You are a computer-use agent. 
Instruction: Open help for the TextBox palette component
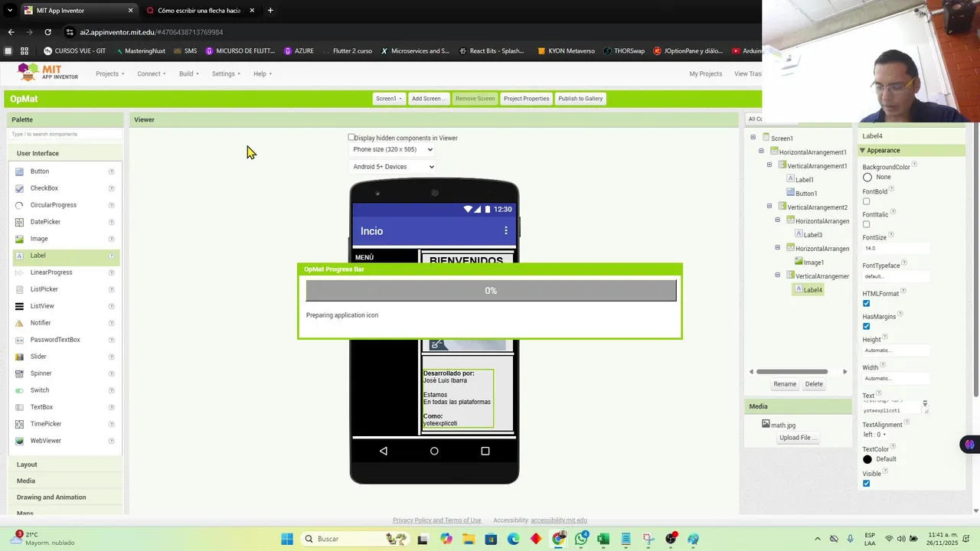pos(112,407)
